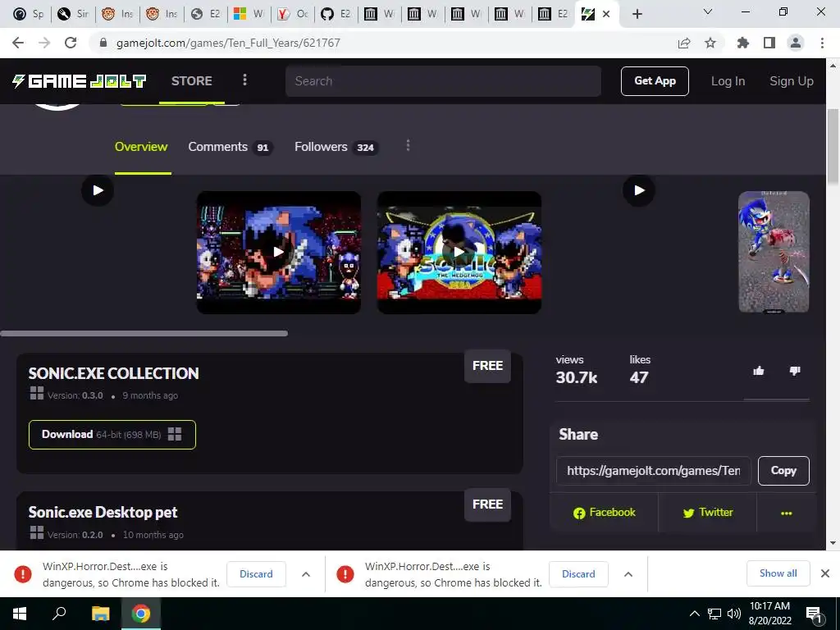Image resolution: width=840 pixels, height=630 pixels.
Task: Open the Chrome profile avatar
Action: point(796,43)
